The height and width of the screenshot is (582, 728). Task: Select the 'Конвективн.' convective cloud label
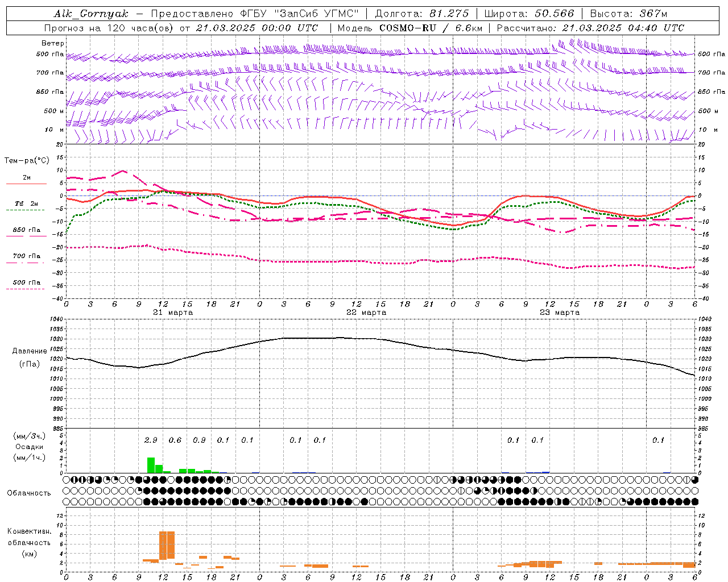[x=30, y=531]
